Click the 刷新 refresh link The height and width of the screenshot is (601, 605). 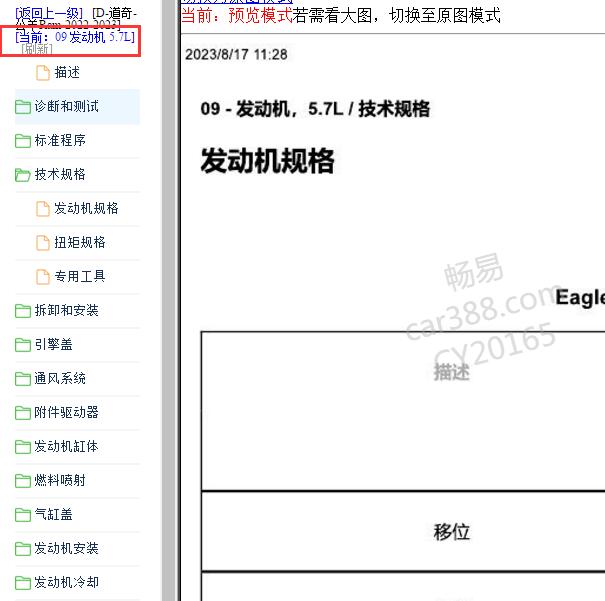click(37, 49)
